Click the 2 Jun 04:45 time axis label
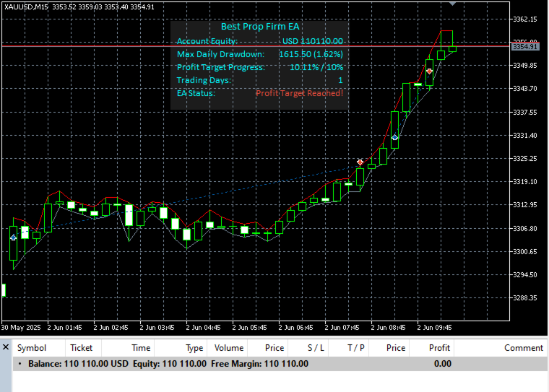Viewport: 549px width, 392px height. (203, 328)
